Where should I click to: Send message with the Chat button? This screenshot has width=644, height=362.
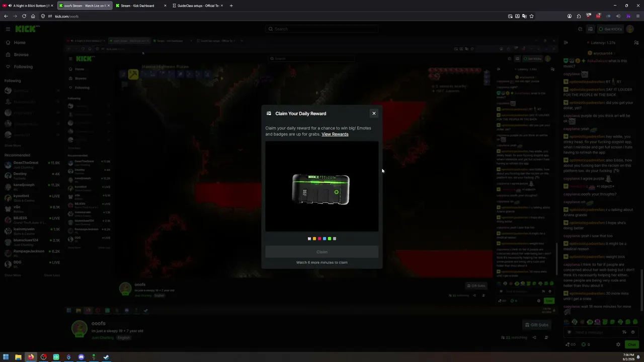(x=632, y=344)
